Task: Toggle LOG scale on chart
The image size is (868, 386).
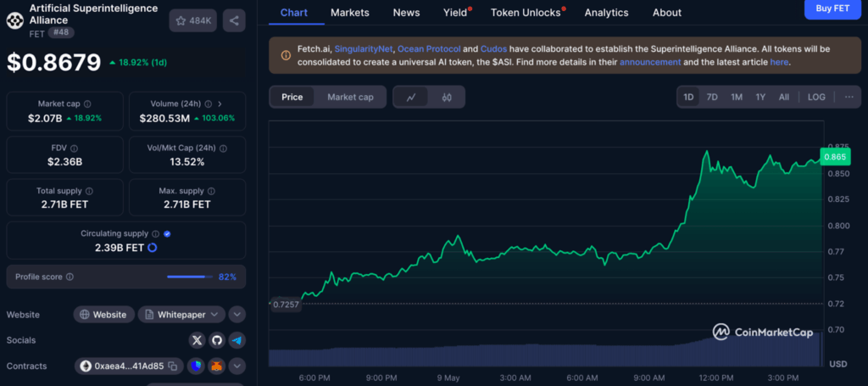Action: [816, 97]
